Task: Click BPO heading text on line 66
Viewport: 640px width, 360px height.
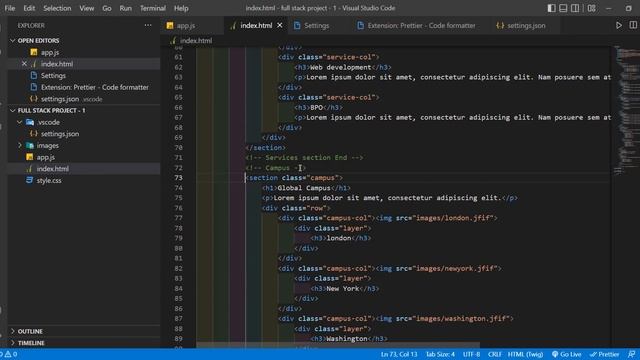Action: tap(316, 107)
